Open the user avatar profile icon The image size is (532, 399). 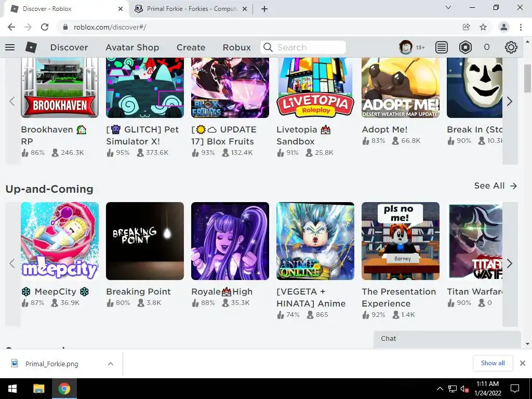coord(405,47)
